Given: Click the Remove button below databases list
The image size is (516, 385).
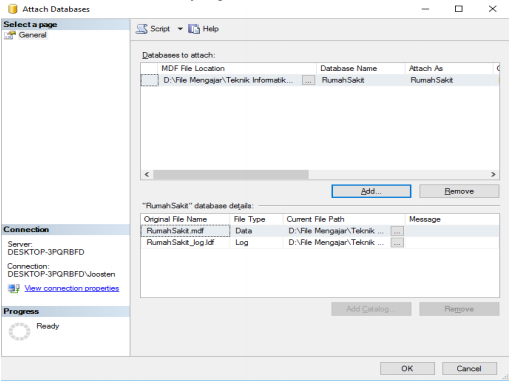Looking at the screenshot, I should click(x=459, y=191).
